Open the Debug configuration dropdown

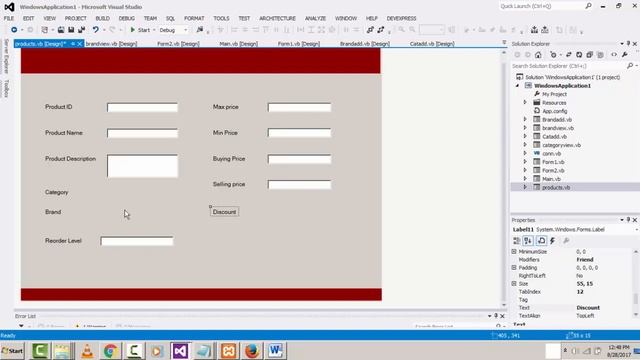(x=186, y=30)
